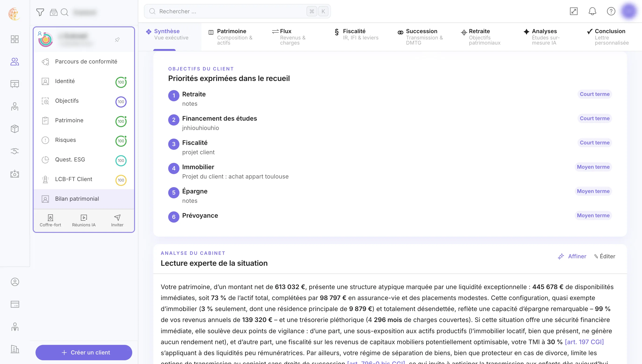Open Parcours de conformité in client menu
The height and width of the screenshot is (364, 642).
coord(84,62)
